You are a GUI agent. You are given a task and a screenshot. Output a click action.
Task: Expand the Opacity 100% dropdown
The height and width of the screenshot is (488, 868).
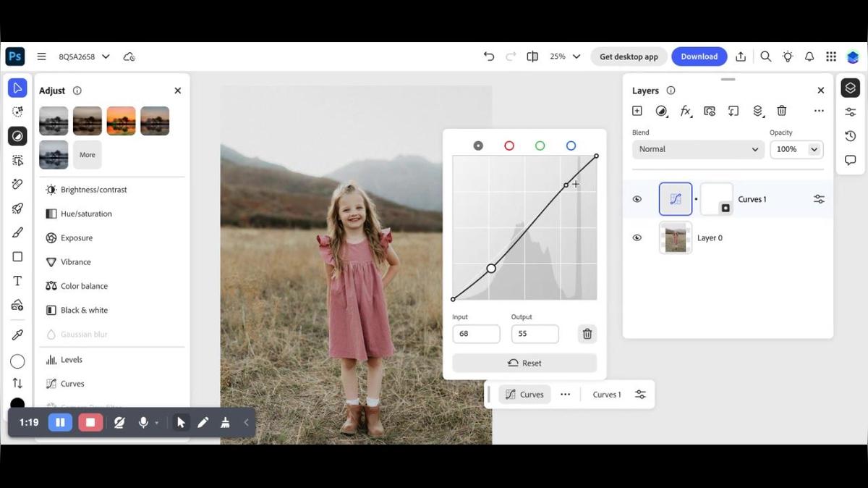(x=814, y=149)
